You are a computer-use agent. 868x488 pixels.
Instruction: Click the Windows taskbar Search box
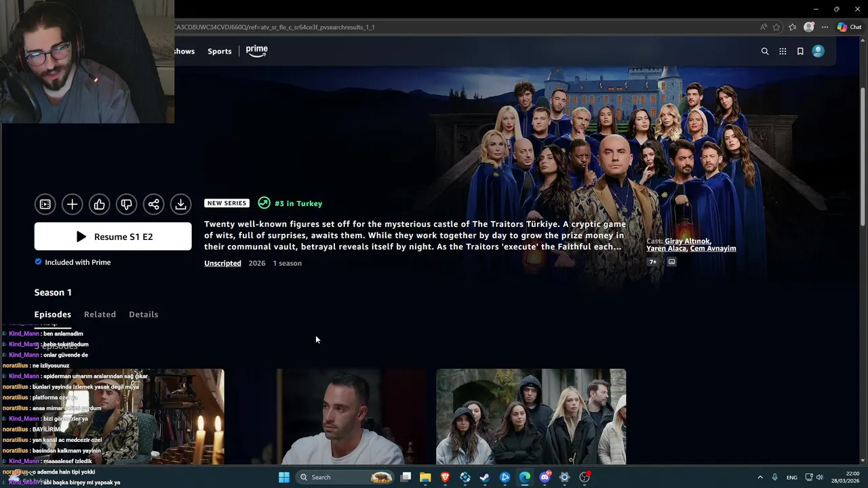coord(346,477)
